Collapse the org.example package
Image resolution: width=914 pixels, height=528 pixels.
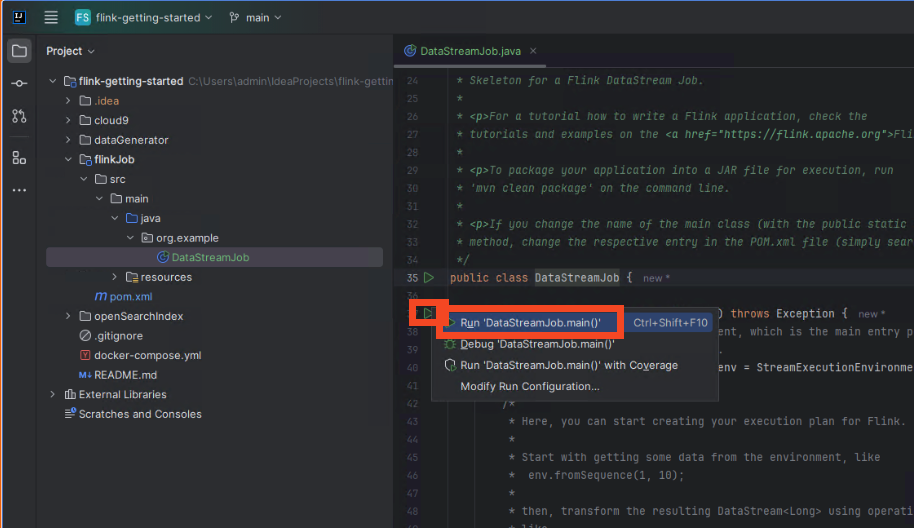click(x=131, y=238)
